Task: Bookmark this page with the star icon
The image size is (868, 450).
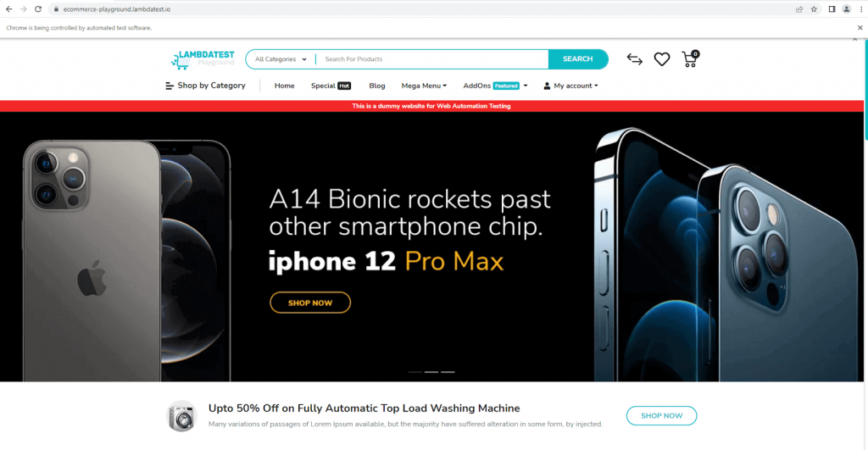Action: coord(814,8)
